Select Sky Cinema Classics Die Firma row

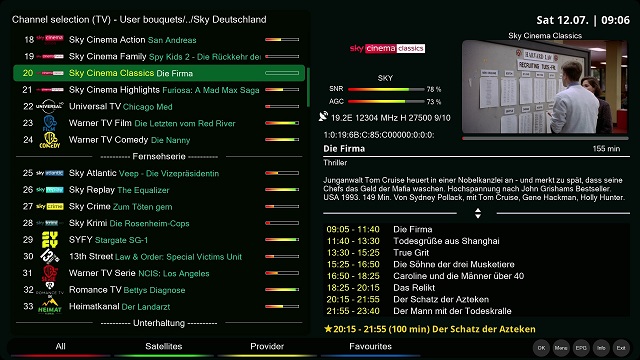click(159, 73)
